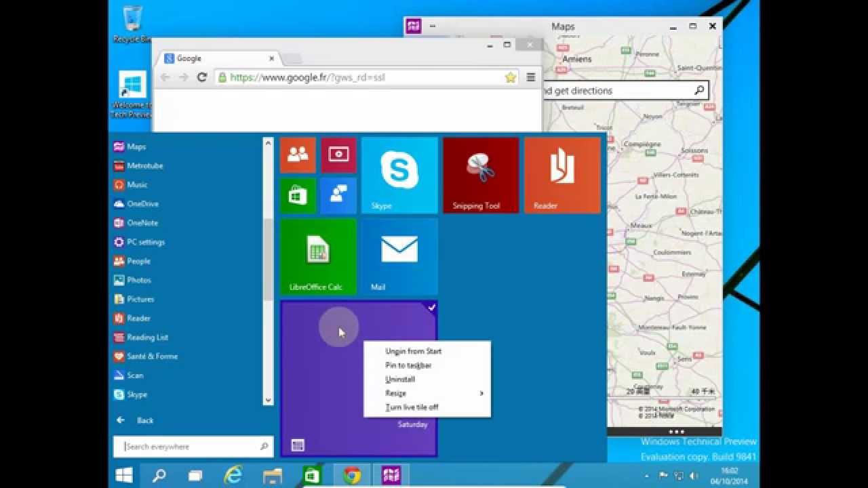Click the app list scrollbar thumb
This screenshot has width=868, height=488.
[268, 259]
